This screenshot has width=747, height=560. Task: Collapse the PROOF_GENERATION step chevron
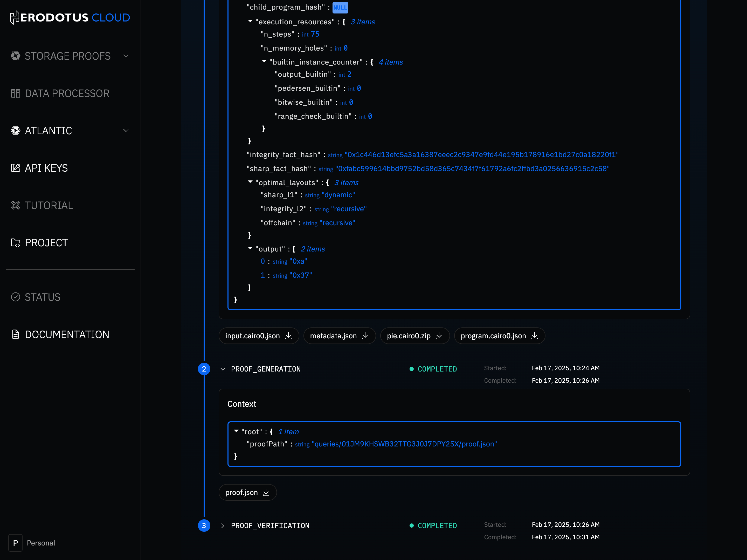tap(223, 369)
